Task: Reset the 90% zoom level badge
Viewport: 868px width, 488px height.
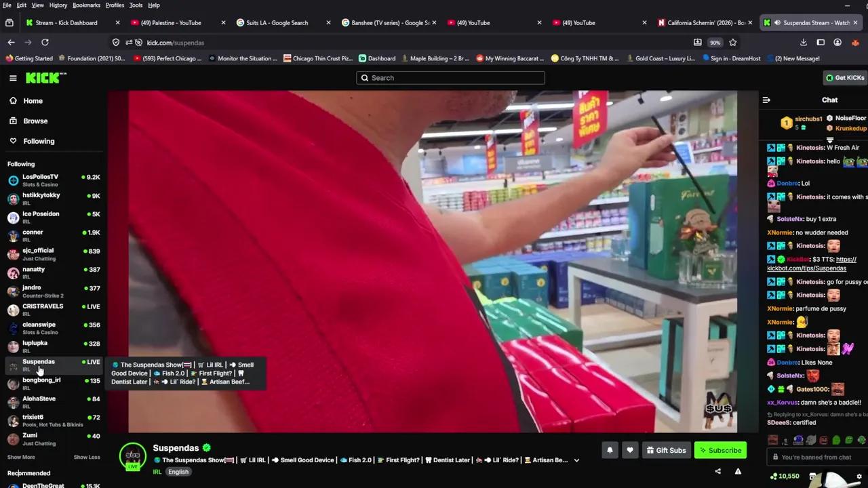Action: point(715,42)
